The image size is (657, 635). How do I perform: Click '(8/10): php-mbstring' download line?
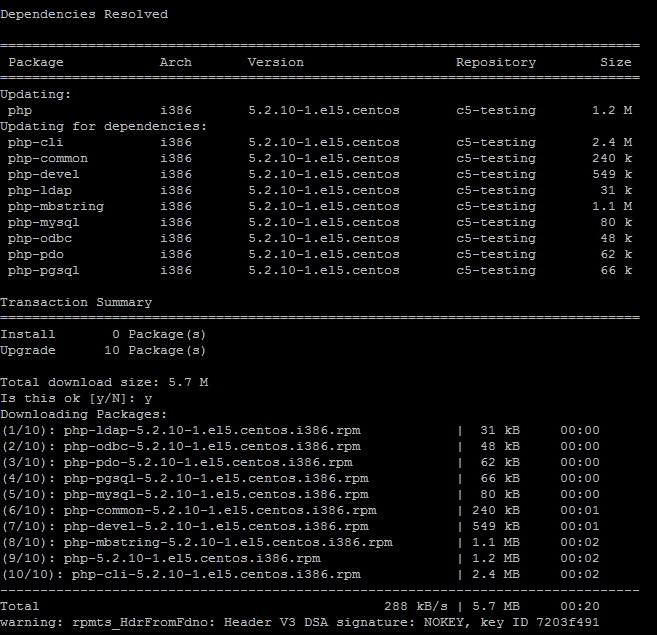[x=300, y=542]
